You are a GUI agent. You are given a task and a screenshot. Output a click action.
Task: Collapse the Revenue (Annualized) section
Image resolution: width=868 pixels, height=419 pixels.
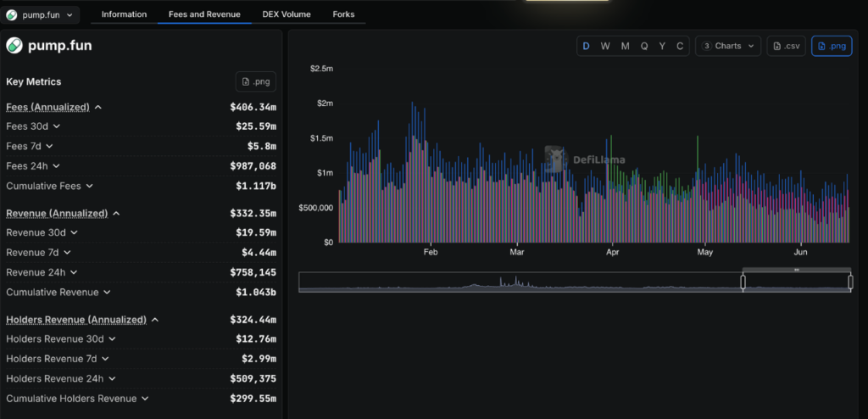[x=116, y=214]
